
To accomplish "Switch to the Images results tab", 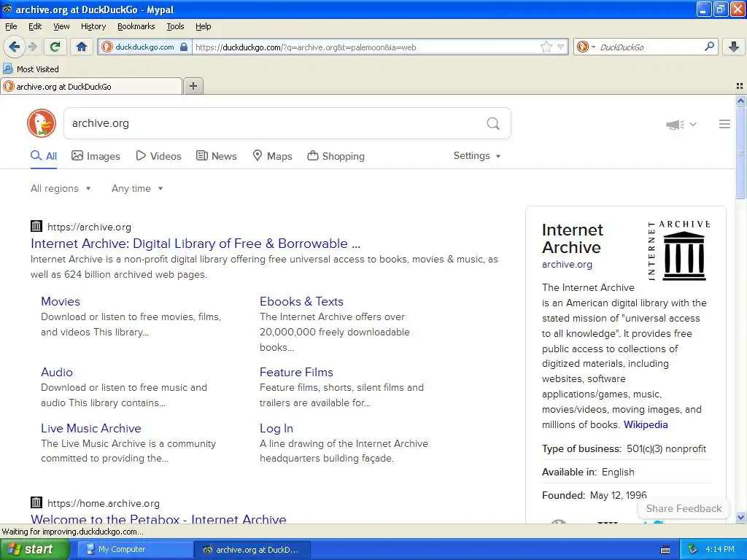I will [96, 156].
